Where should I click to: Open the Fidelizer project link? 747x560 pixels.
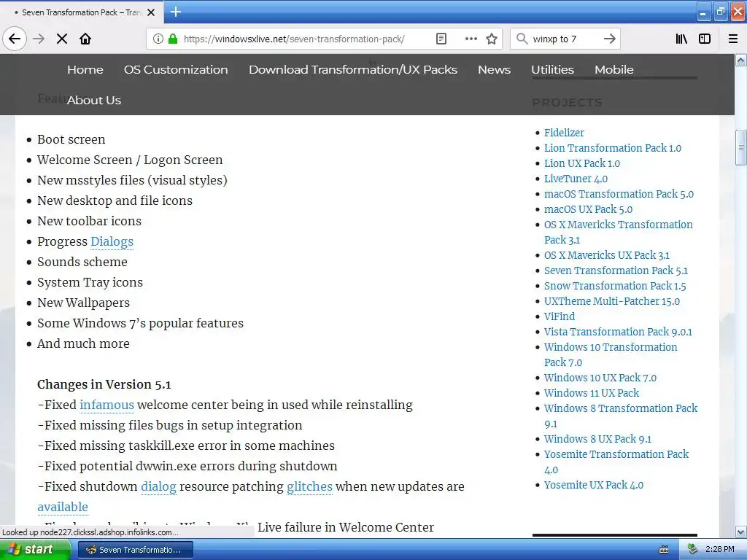click(564, 133)
